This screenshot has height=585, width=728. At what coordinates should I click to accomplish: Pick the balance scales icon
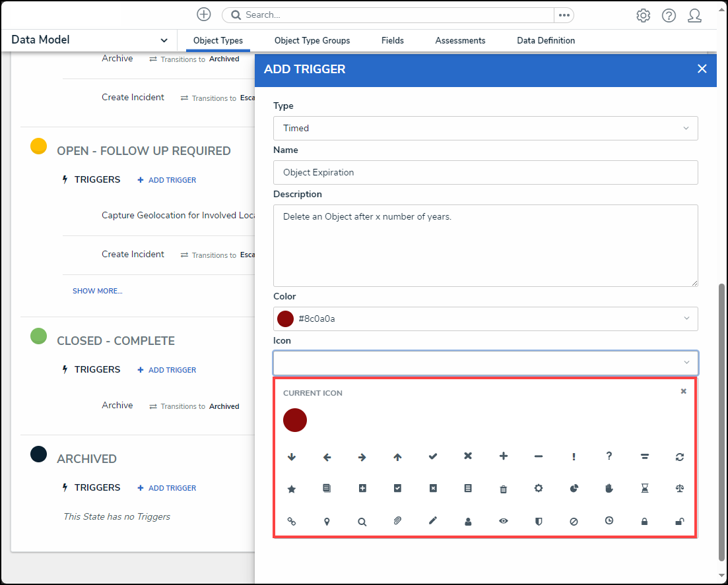(x=679, y=489)
